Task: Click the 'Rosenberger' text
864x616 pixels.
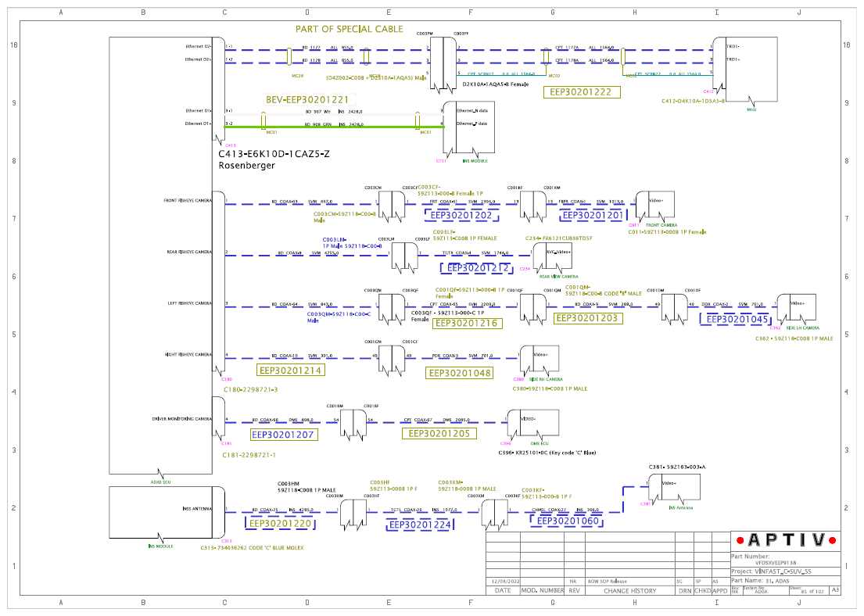Action: click(x=246, y=165)
